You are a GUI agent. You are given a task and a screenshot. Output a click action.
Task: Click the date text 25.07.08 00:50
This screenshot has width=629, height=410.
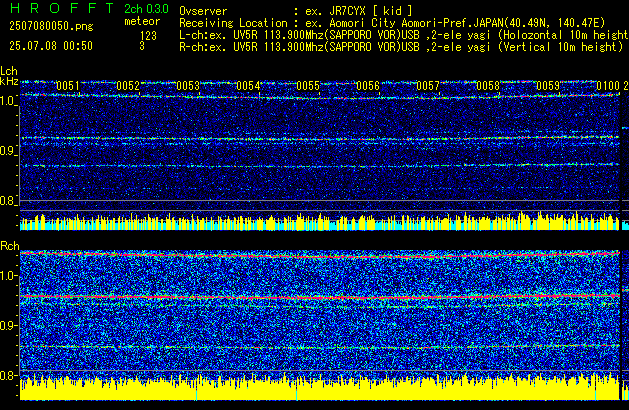tap(51, 46)
